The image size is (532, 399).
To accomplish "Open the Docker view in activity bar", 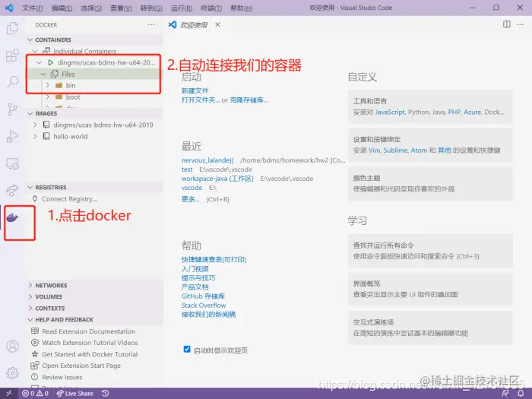I will (x=13, y=217).
